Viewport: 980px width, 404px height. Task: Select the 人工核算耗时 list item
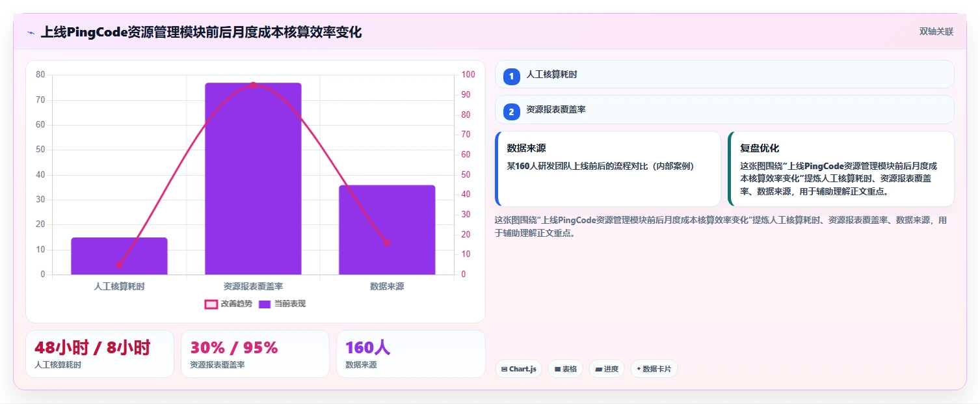coord(724,74)
